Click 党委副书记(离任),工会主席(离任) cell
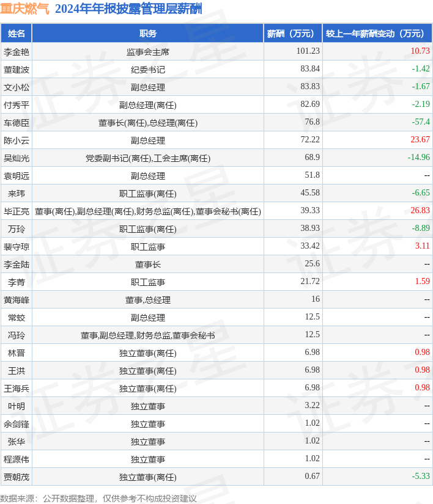This screenshot has width=433, height=504. 147,158
